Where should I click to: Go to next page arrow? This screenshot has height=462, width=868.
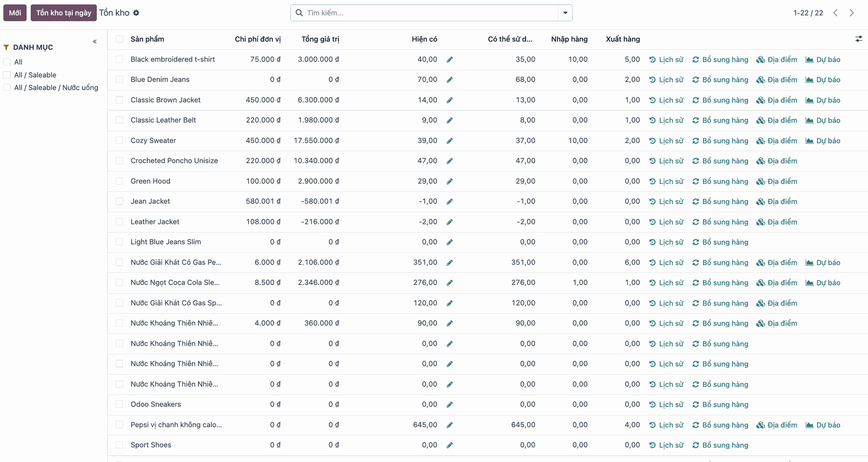pyautogui.click(x=852, y=13)
